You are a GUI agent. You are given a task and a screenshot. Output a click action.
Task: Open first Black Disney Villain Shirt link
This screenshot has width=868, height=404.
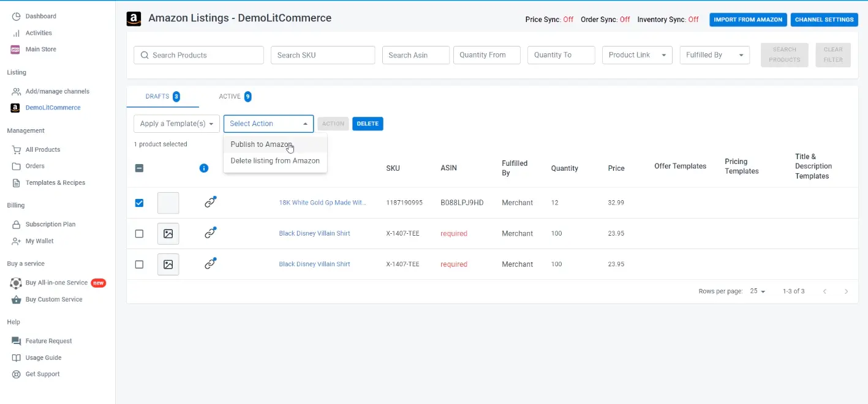point(314,233)
